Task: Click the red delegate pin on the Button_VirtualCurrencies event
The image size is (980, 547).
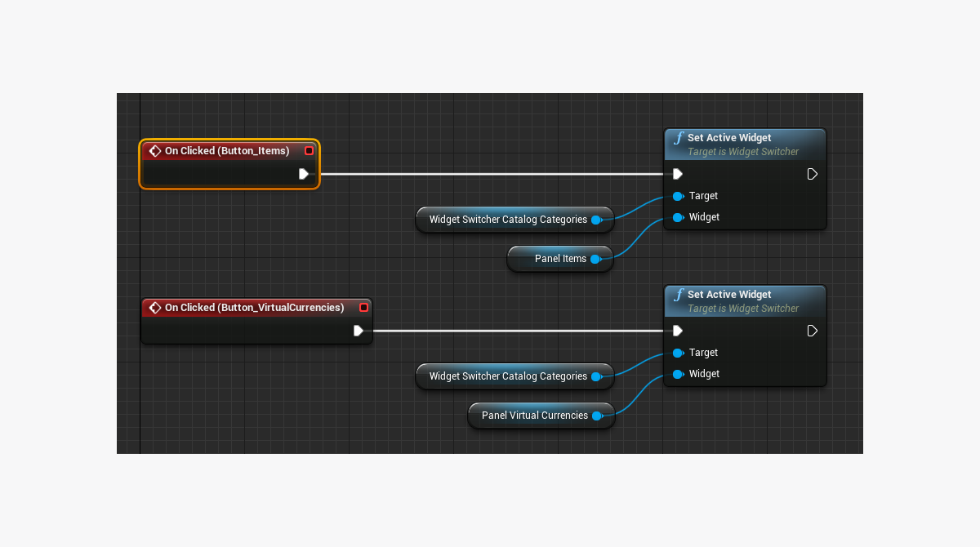Action: pyautogui.click(x=363, y=308)
